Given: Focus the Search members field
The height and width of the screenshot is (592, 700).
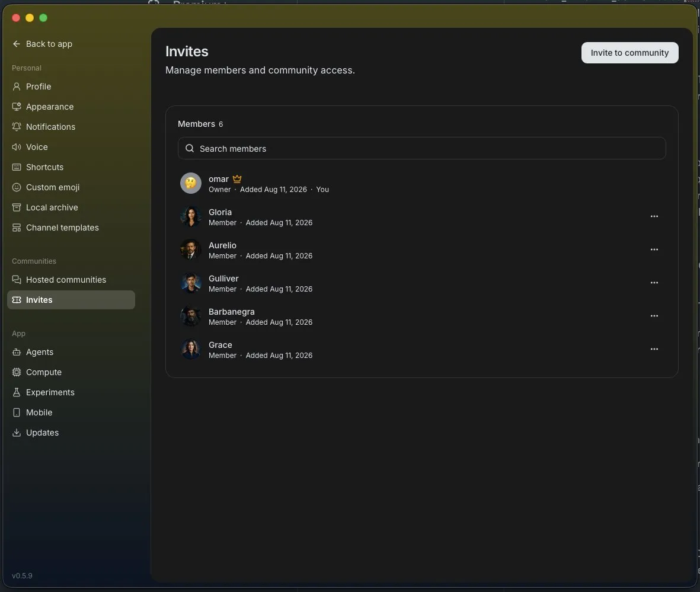Looking at the screenshot, I should (x=421, y=149).
